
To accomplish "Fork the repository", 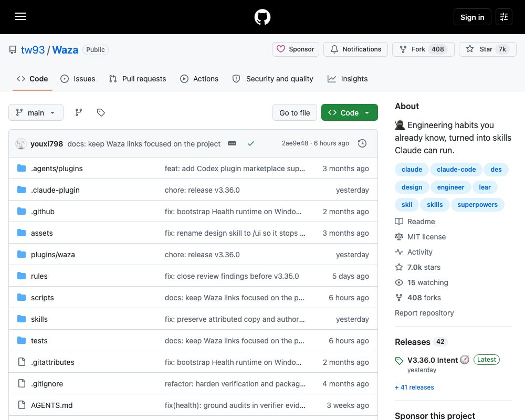I will pyautogui.click(x=423, y=49).
